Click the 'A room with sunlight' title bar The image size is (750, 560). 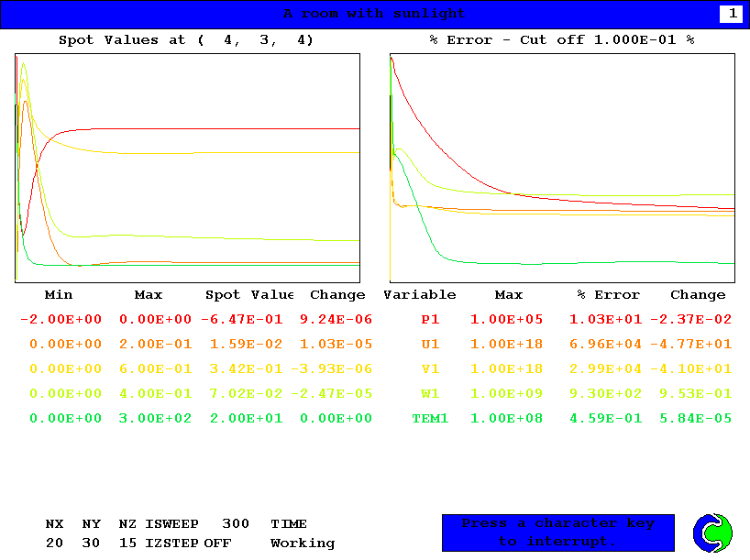point(374,14)
